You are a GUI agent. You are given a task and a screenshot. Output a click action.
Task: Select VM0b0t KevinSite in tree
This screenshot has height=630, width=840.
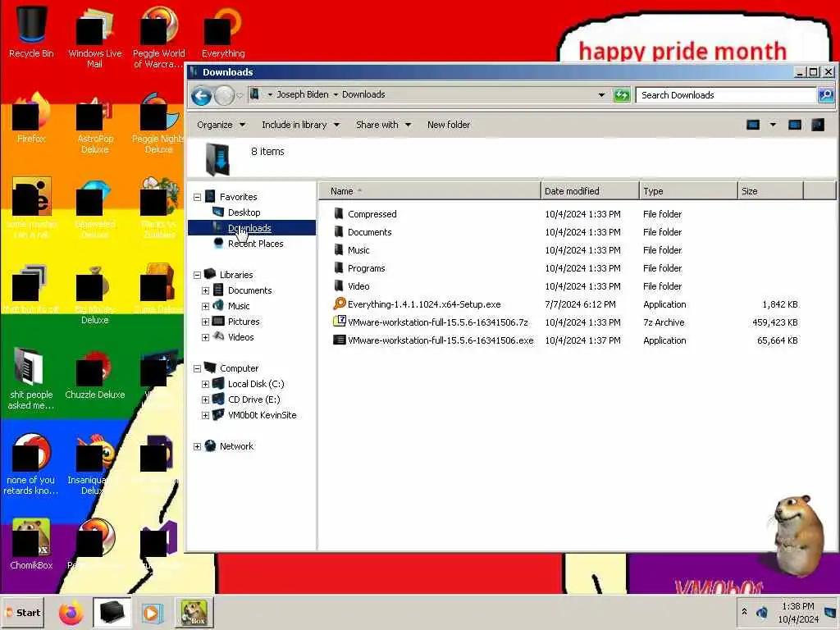click(x=262, y=414)
